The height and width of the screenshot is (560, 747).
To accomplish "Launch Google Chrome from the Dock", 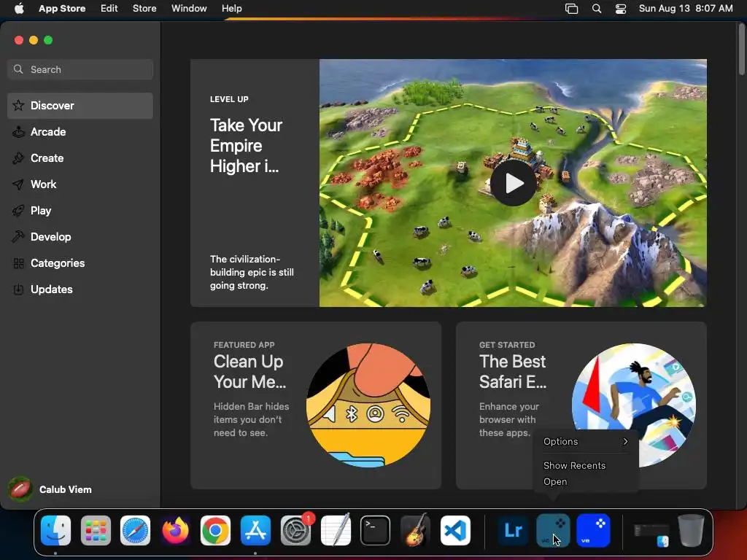I will click(215, 530).
